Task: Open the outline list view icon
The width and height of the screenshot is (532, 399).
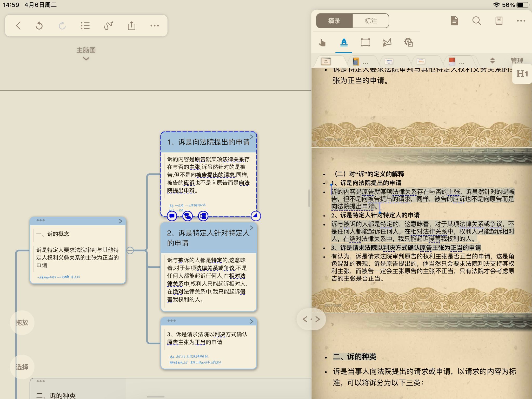Action: (85, 26)
